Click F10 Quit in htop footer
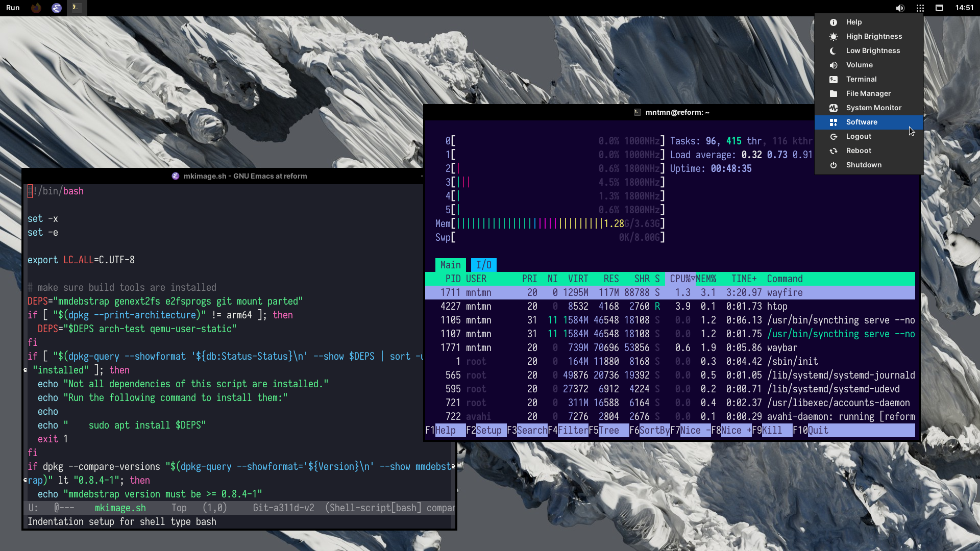Viewport: 980px width, 551px height. (x=817, y=430)
